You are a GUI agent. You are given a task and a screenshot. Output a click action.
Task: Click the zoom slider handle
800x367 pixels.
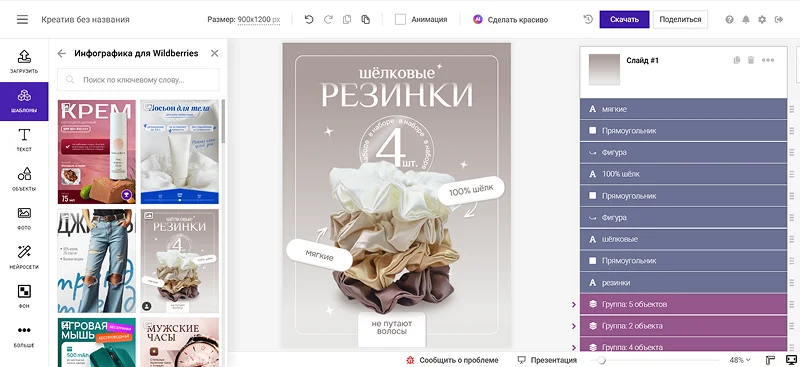tap(602, 360)
